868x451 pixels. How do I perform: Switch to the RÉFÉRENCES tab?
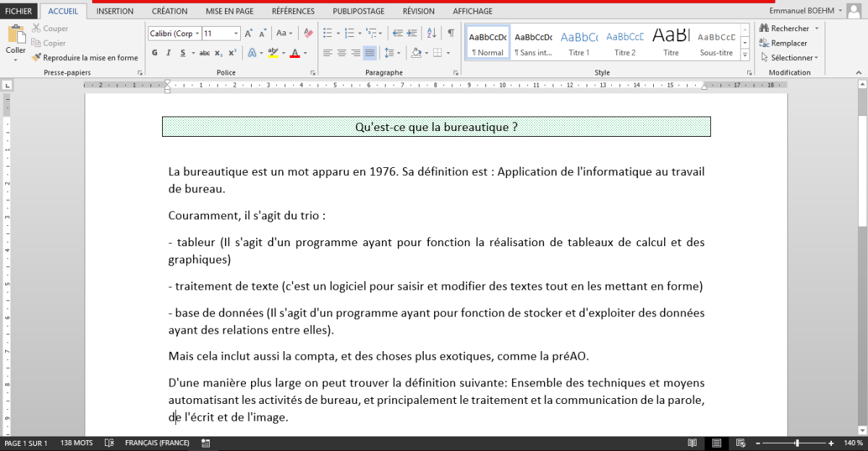pos(293,11)
